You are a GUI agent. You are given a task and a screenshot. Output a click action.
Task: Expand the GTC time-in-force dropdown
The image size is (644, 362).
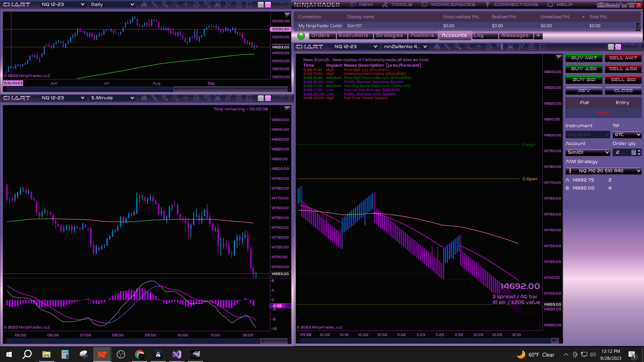[x=638, y=134]
